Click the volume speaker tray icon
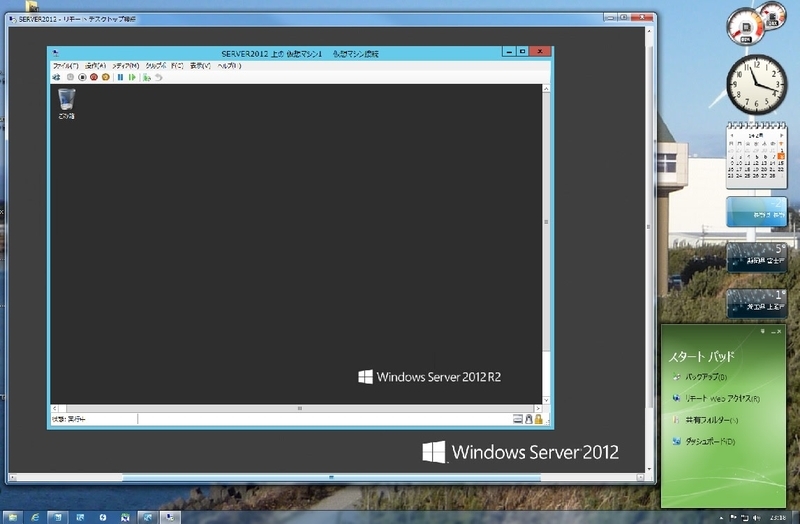Image resolution: width=800 pixels, height=524 pixels. (x=756, y=517)
